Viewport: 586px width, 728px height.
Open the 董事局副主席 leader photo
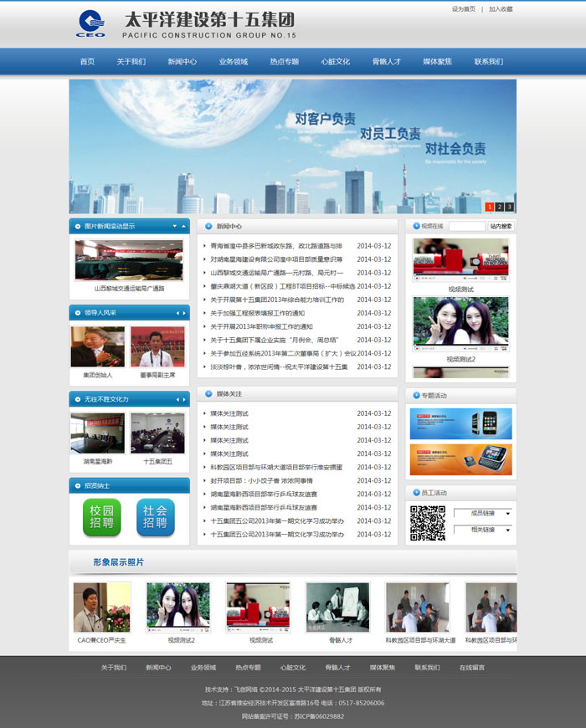click(x=157, y=346)
